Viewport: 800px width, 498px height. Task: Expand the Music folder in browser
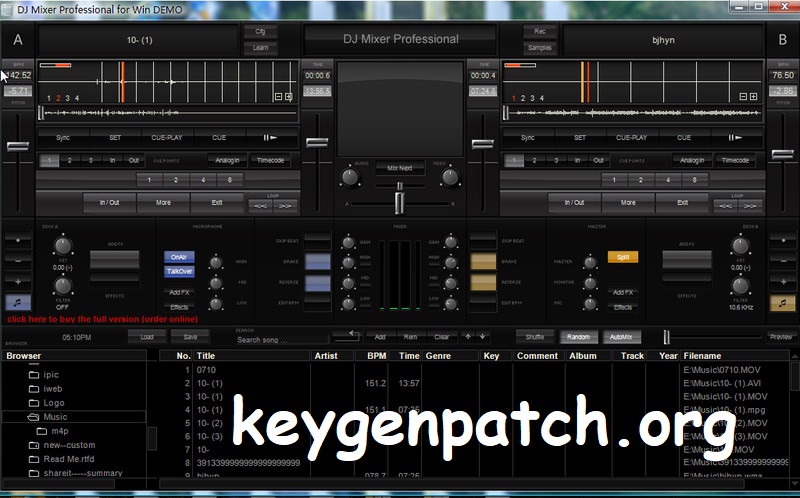click(x=33, y=417)
